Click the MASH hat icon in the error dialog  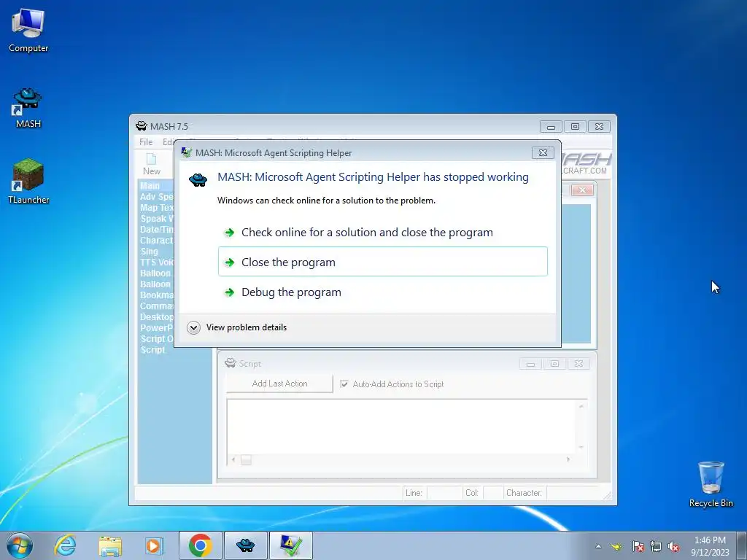click(x=198, y=179)
